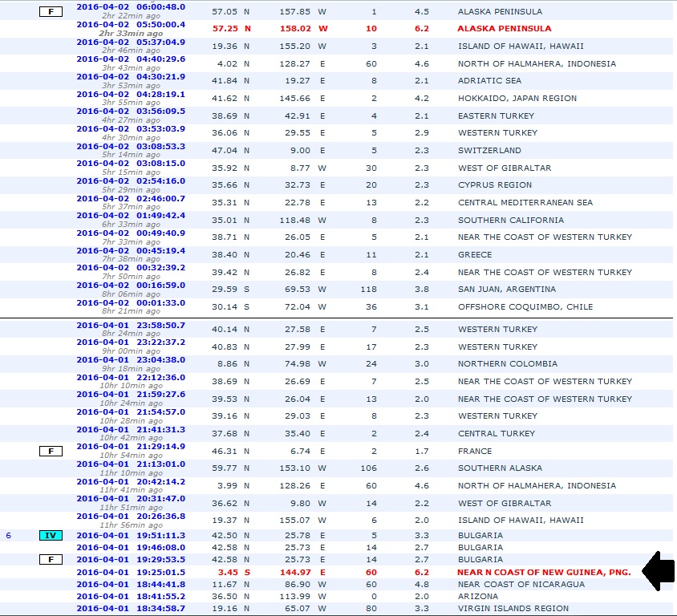Open the 2016-04-01 21:54:57.0 event link

click(131, 411)
